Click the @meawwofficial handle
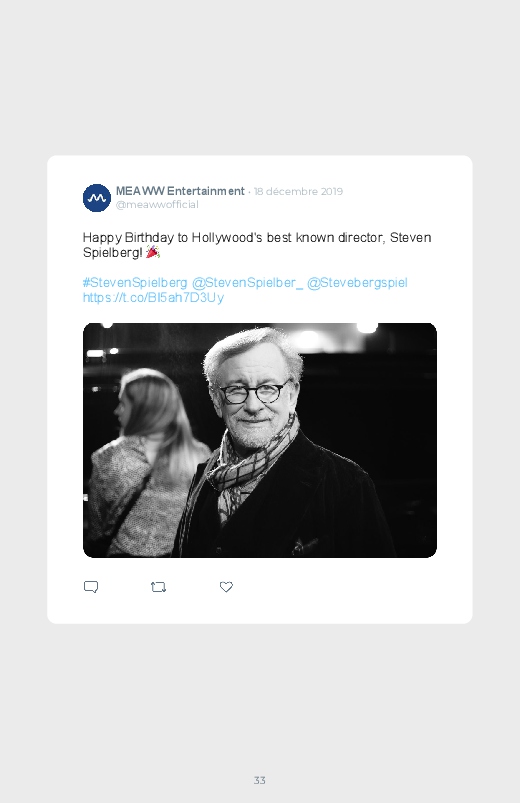Image resolution: width=520 pixels, height=803 pixels. (x=157, y=204)
